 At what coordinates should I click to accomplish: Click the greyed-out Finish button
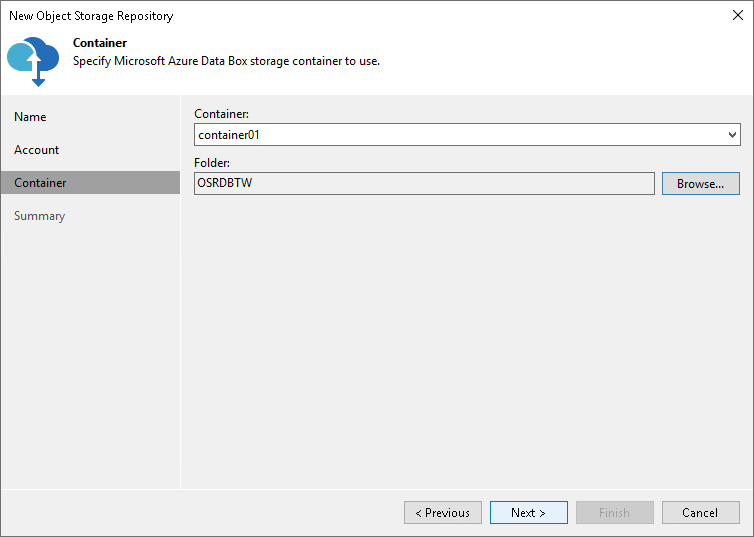pos(614,513)
